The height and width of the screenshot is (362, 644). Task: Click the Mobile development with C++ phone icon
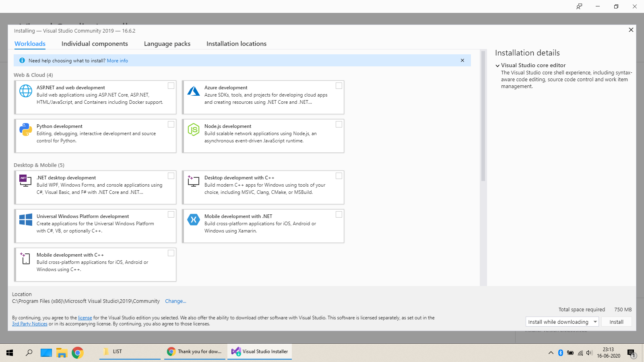25,258
